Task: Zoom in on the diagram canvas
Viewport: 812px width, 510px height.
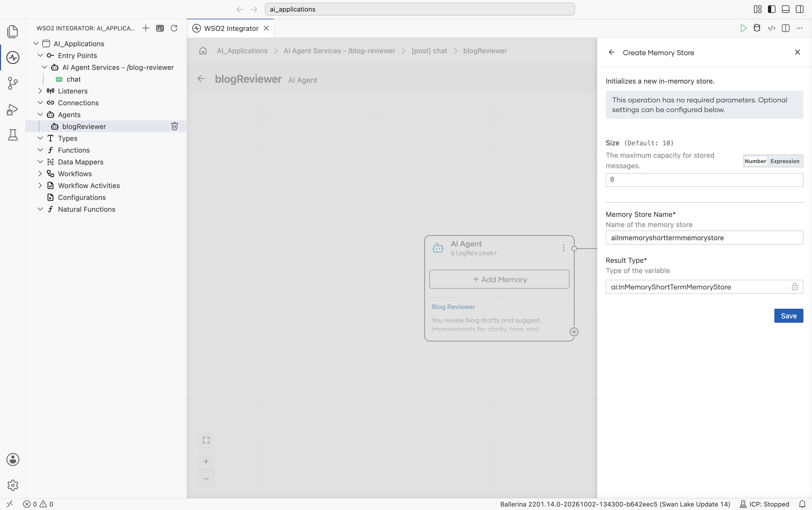Action: pyautogui.click(x=206, y=461)
